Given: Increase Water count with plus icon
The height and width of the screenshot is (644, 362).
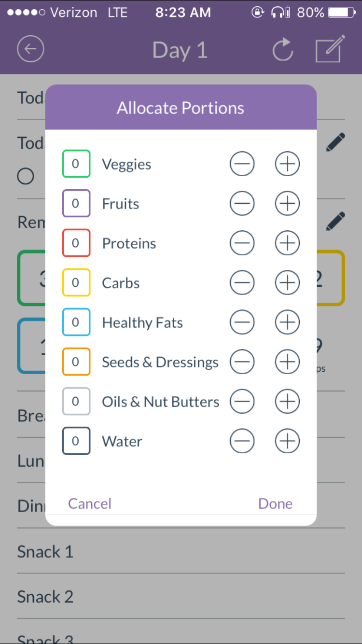Looking at the screenshot, I should (287, 441).
